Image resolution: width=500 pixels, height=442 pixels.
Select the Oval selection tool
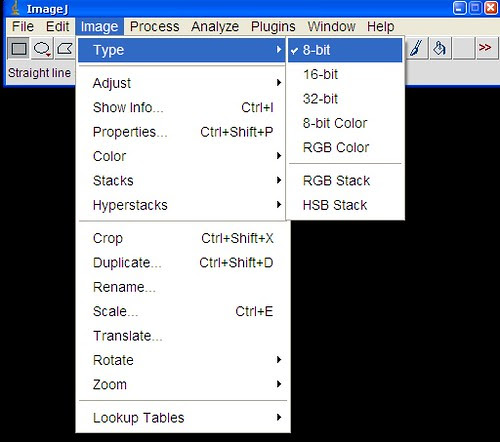[42, 49]
